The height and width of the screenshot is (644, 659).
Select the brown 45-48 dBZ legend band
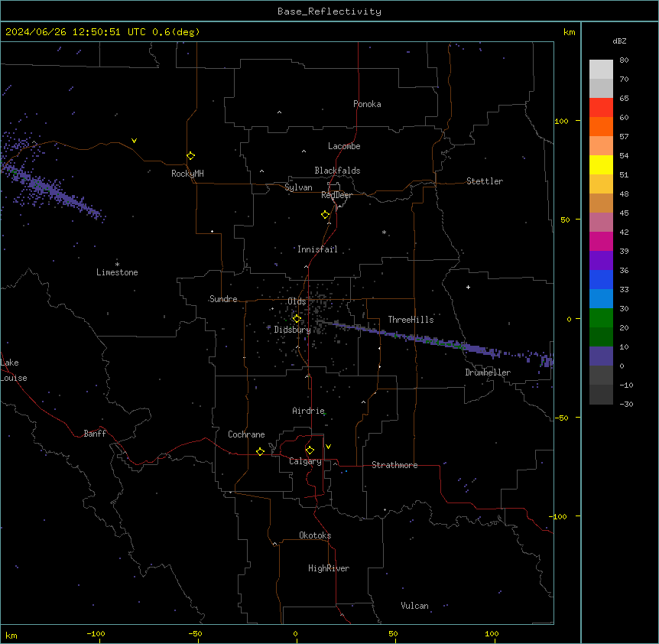[601, 203]
